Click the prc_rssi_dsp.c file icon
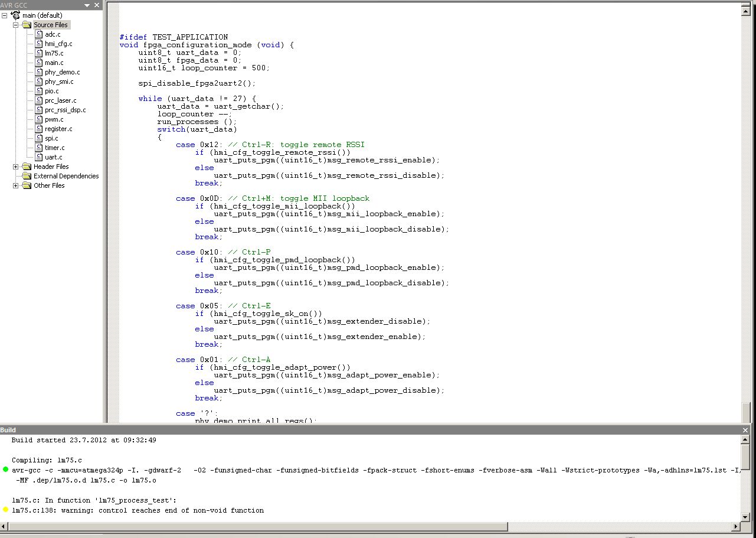 [39, 110]
